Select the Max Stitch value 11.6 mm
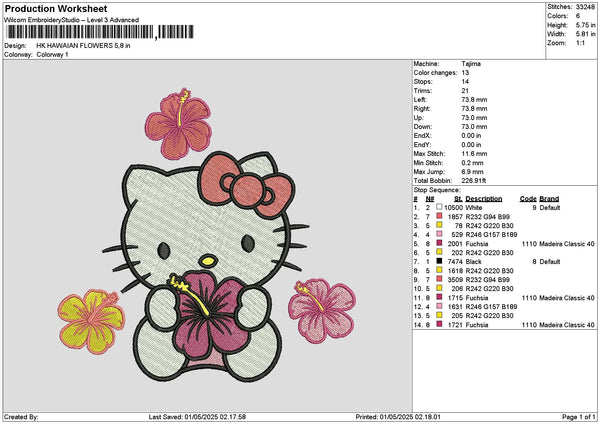The image size is (600, 424). pos(474,153)
